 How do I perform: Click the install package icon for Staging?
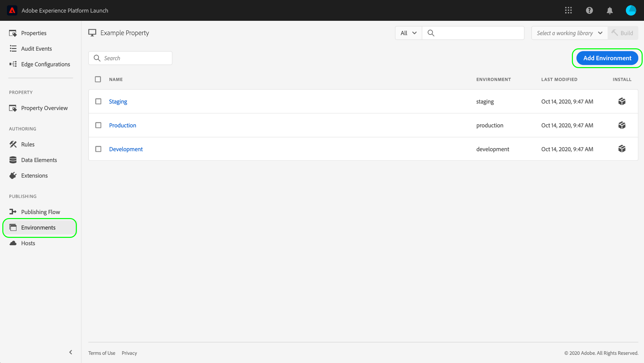coord(622,101)
